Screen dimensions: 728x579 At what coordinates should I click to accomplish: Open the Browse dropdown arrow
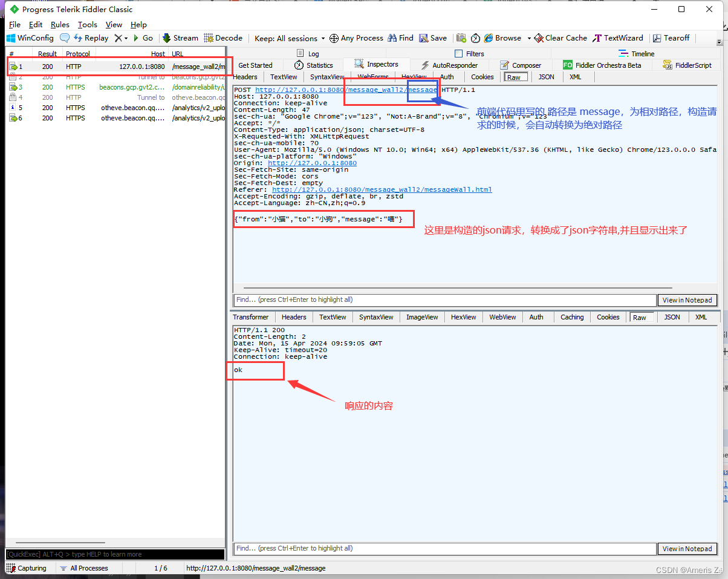pyautogui.click(x=529, y=38)
